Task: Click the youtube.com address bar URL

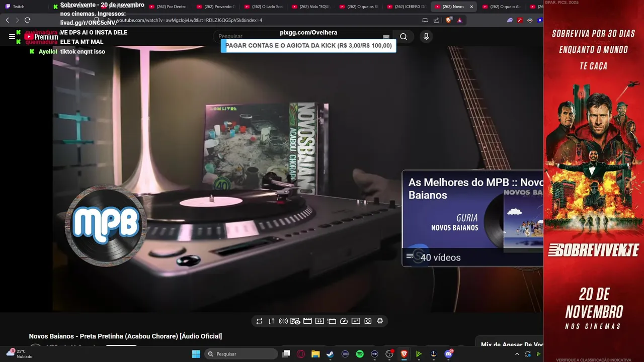Action: click(x=190, y=20)
